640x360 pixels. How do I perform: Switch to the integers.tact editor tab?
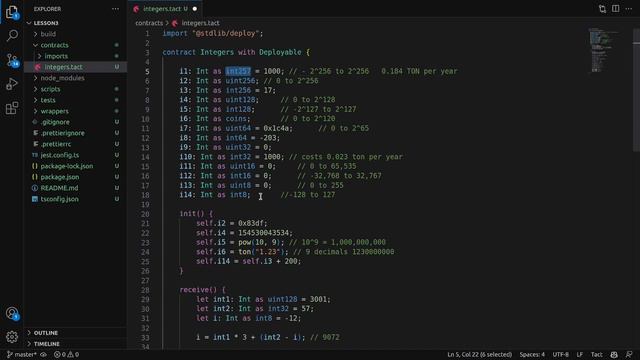(x=164, y=9)
